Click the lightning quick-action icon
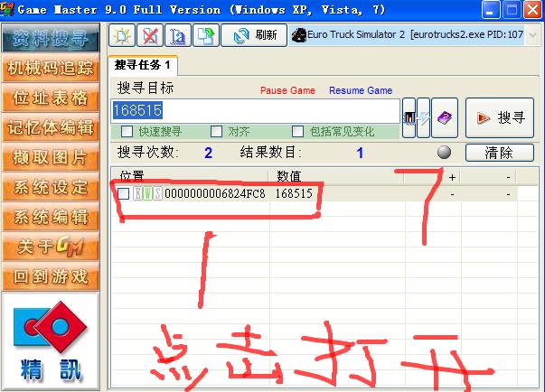The width and height of the screenshot is (545, 392). [x=423, y=117]
